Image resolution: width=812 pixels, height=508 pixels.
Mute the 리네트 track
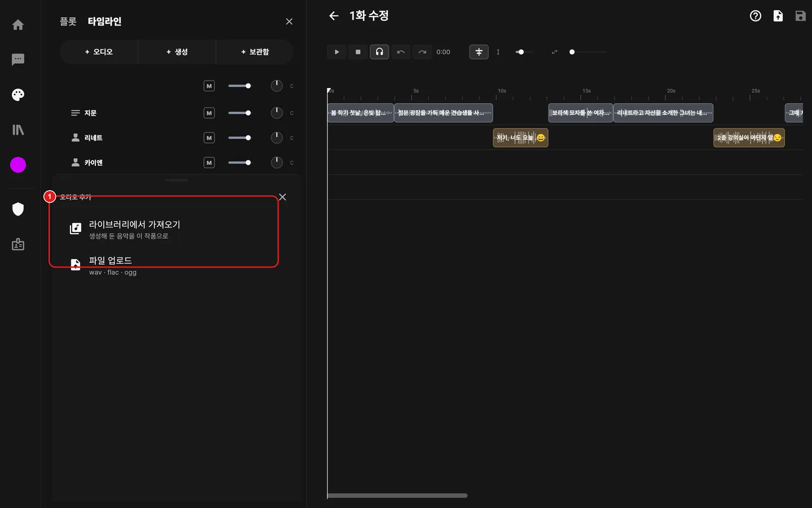coord(209,138)
